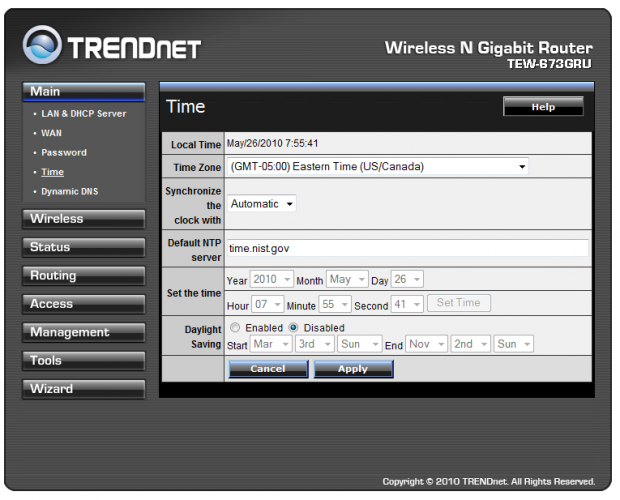This screenshot has height=500, width=620.
Task: Open the Access menu section
Action: tap(84, 304)
